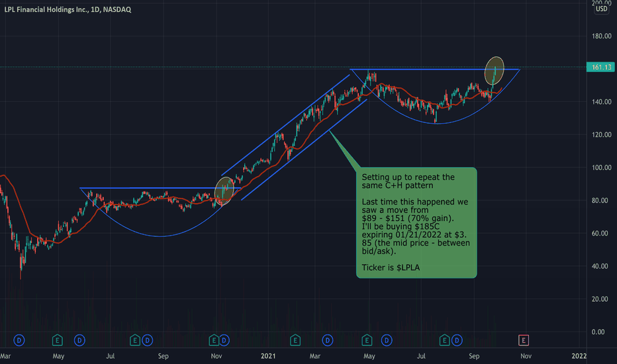This screenshot has height=364, width=617.
Task: Click the 180.00 price axis label
Action: click(602, 36)
